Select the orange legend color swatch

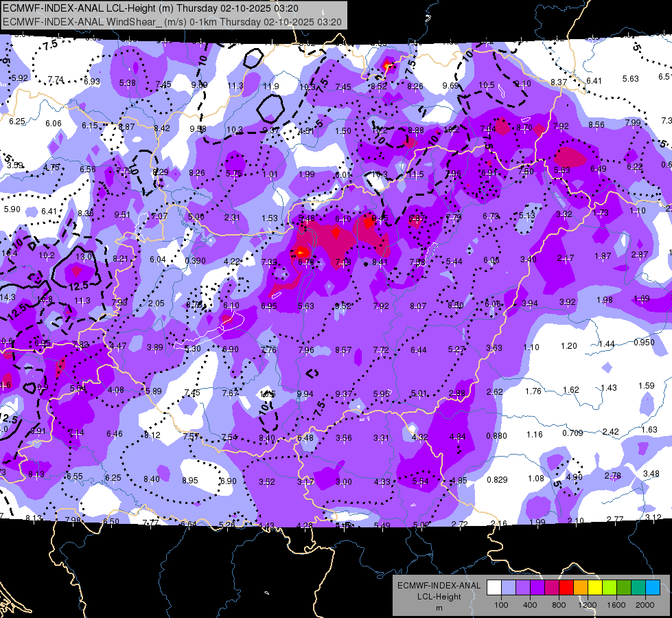click(x=581, y=588)
